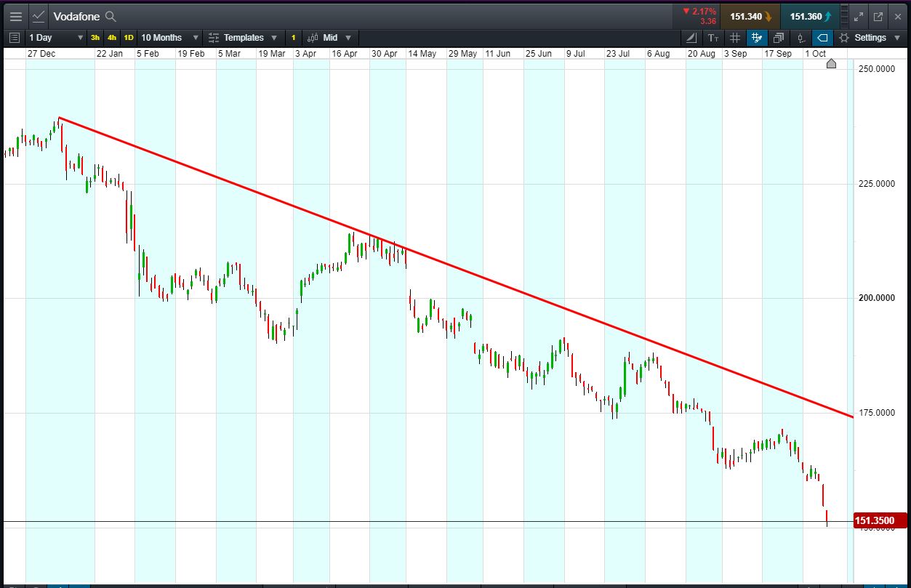Screen dimensions: 911x588
Task: Click the 27 Dec date label
Action: pyautogui.click(x=42, y=54)
